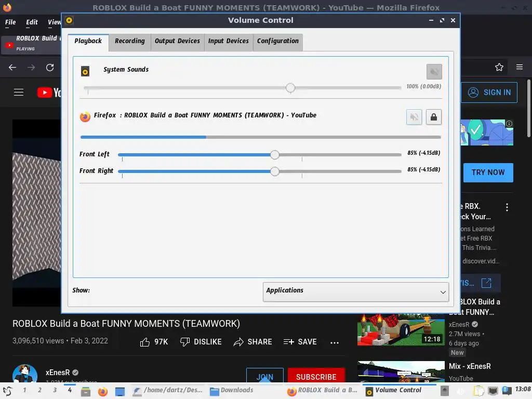Click the show desktop taskbar icon
This screenshot has height=399, width=532.
[120, 392]
